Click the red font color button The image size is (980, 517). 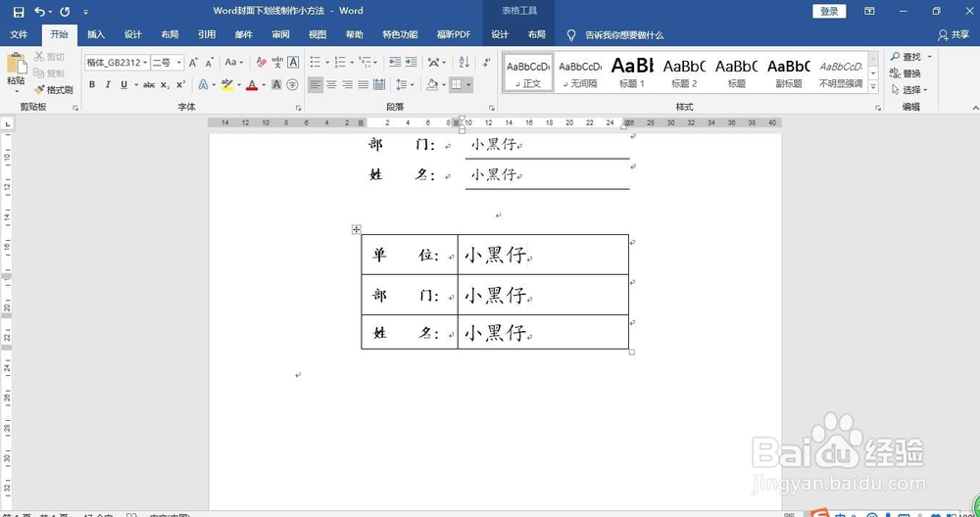252,85
